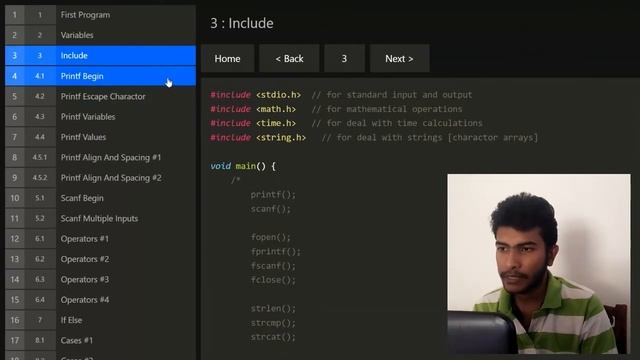This screenshot has height=360, width=640.
Task: Click the fprintf(); code line
Action: (x=276, y=251)
